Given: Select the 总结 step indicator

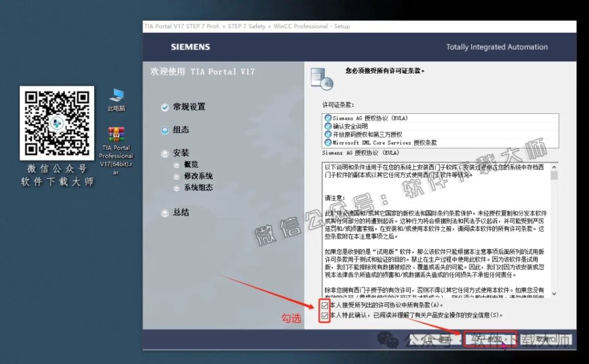Looking at the screenshot, I should 164,212.
